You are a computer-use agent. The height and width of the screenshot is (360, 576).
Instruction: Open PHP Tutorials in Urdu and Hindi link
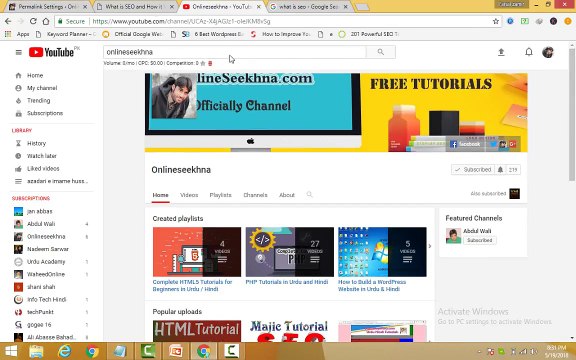[x=287, y=282]
